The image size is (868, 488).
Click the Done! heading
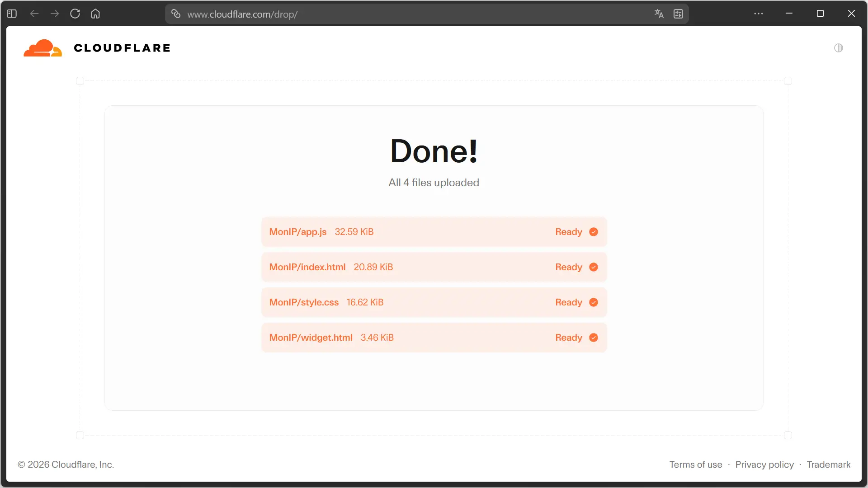click(x=434, y=151)
